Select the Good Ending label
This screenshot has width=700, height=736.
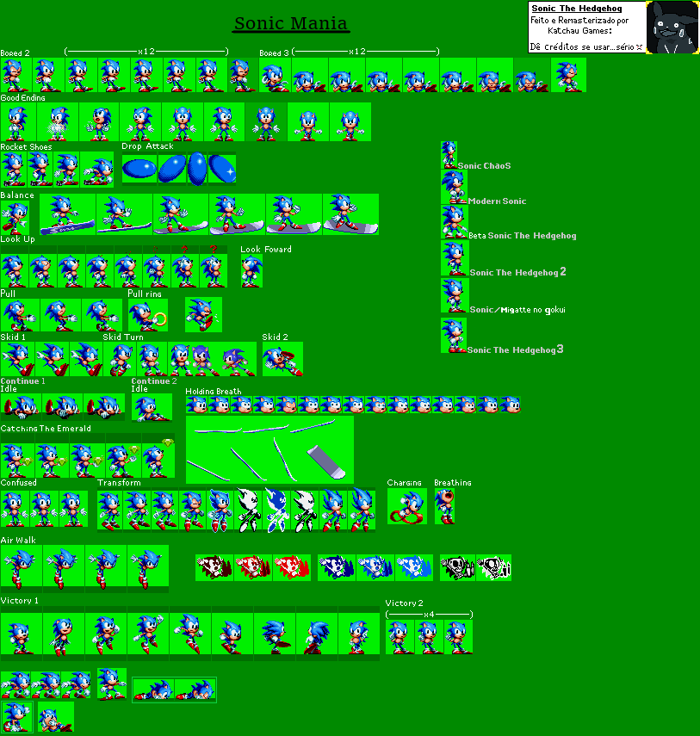click(x=23, y=97)
